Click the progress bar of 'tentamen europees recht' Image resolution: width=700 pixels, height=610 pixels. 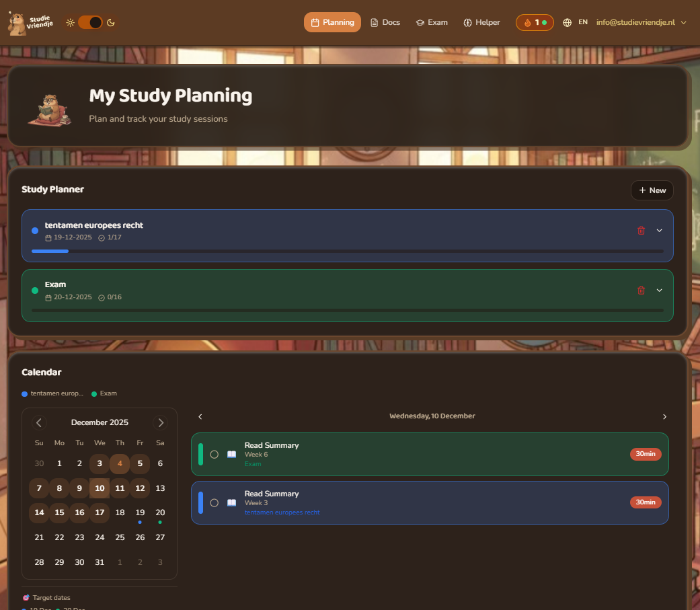click(x=348, y=251)
